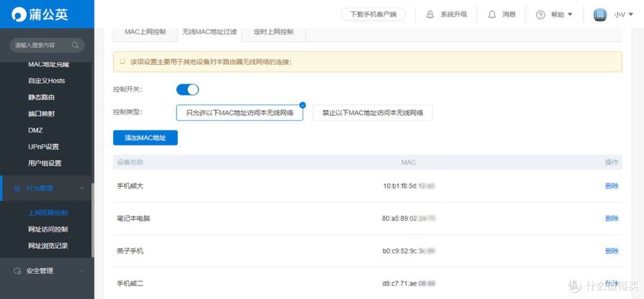The image size is (644, 299).
Task: Click the search magnifier icon in sidebar
Action: point(75,45)
